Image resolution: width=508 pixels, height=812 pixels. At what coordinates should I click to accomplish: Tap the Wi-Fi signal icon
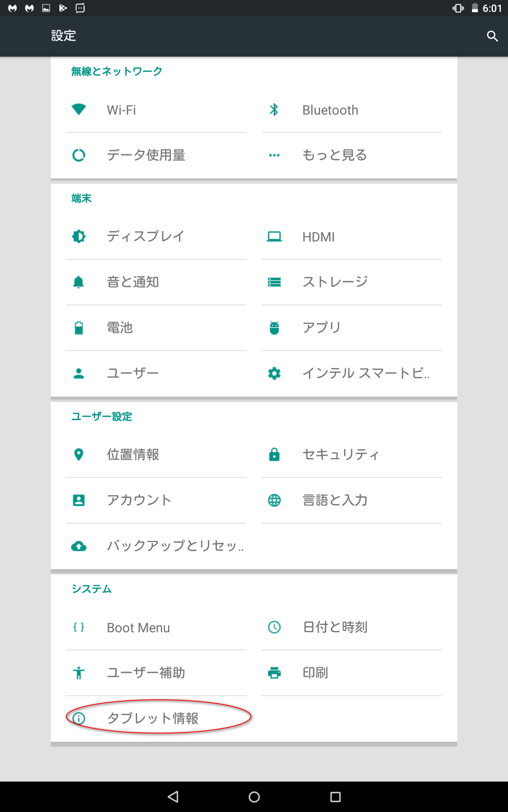(79, 110)
